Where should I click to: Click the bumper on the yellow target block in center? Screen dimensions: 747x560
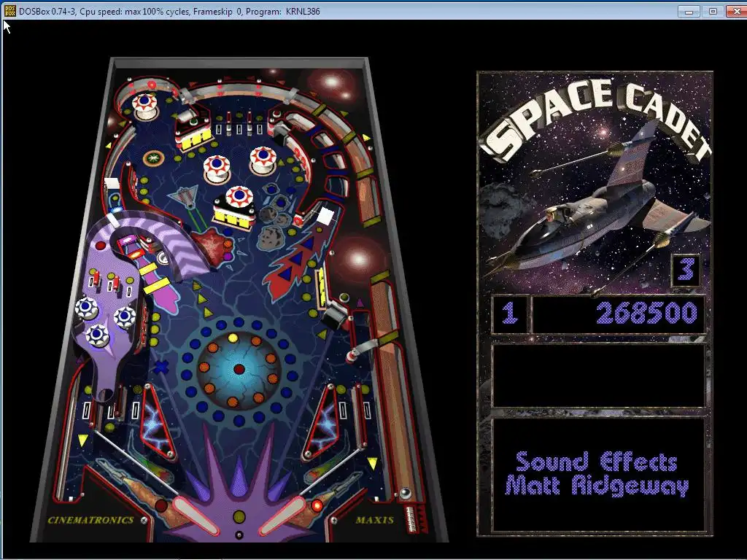(239, 197)
